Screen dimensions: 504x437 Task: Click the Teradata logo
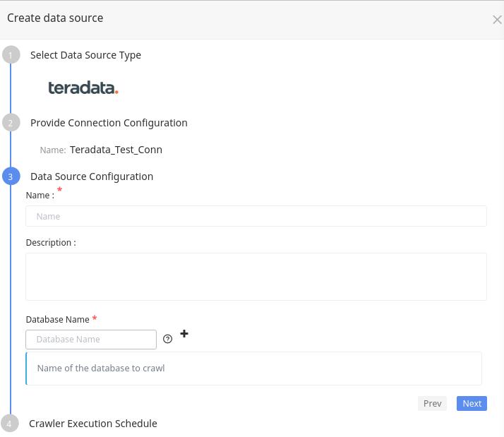pos(83,88)
